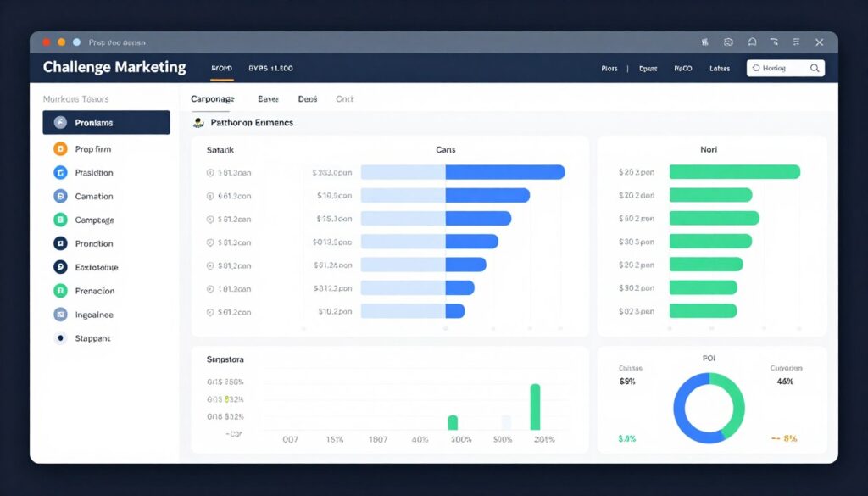Click the Satarik column header
This screenshot has width=868, height=496.
220,150
